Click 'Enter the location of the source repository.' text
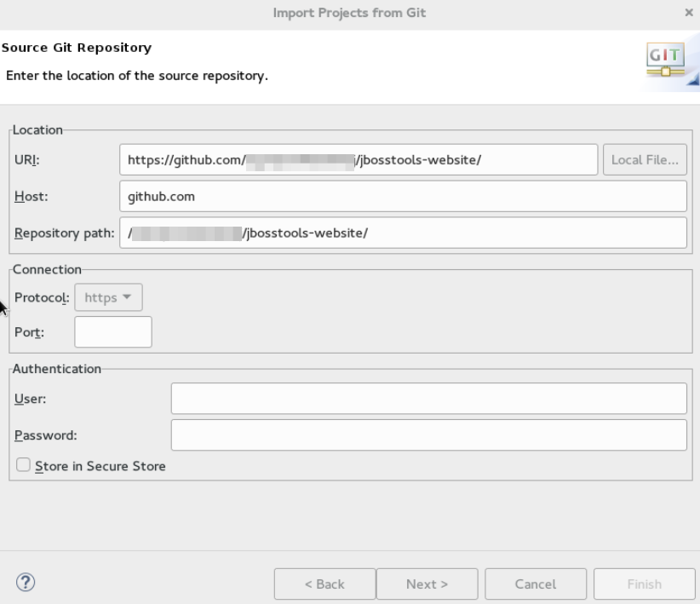The height and width of the screenshot is (604, 700). [x=137, y=76]
